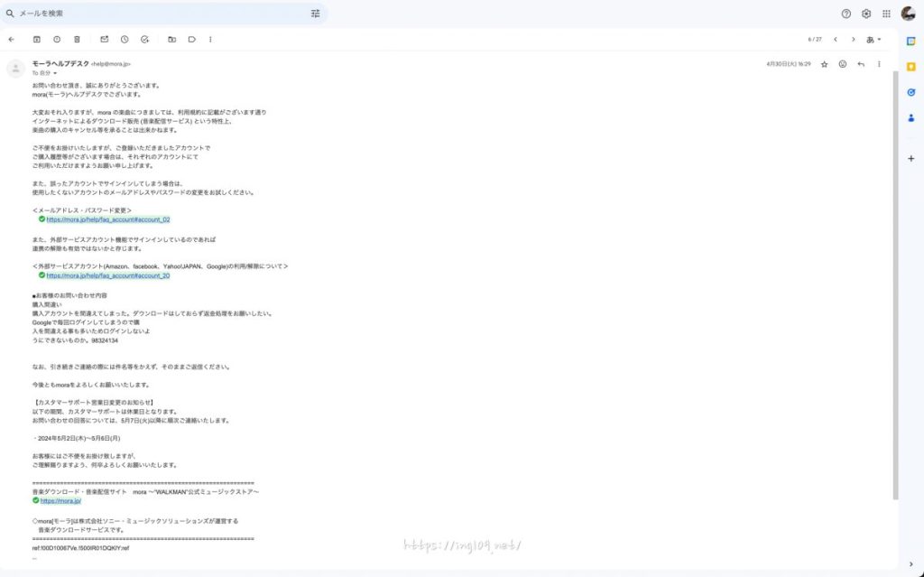This screenshot has height=577, width=924.
Task: Open the https://mora.jp/ footer link
Action: pyautogui.click(x=60, y=500)
